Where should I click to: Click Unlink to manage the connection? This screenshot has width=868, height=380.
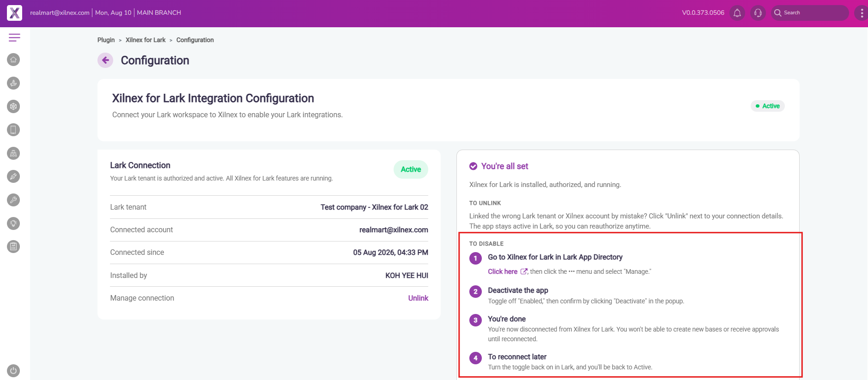tap(418, 298)
